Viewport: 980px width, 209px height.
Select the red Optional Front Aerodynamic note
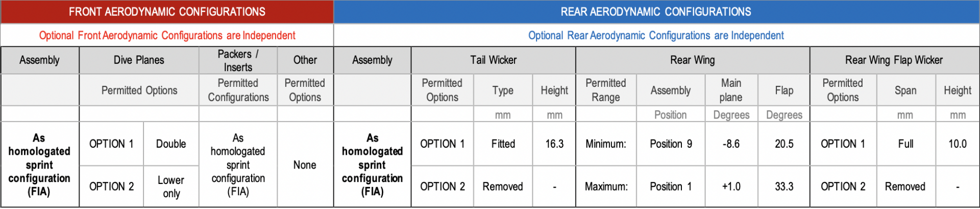[x=167, y=35]
